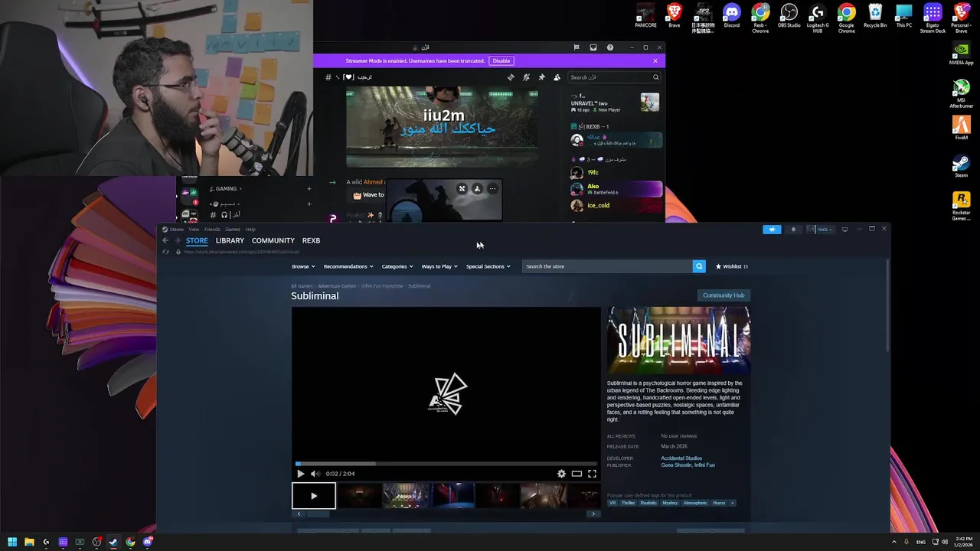Open the Ways to Play dropdown
Image resolution: width=980 pixels, height=551 pixels.
[439, 266]
